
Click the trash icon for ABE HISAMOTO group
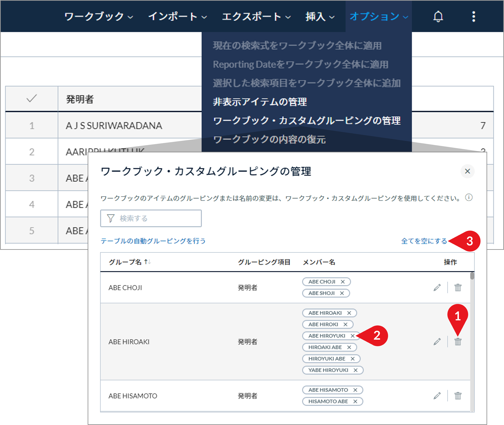[x=458, y=396]
